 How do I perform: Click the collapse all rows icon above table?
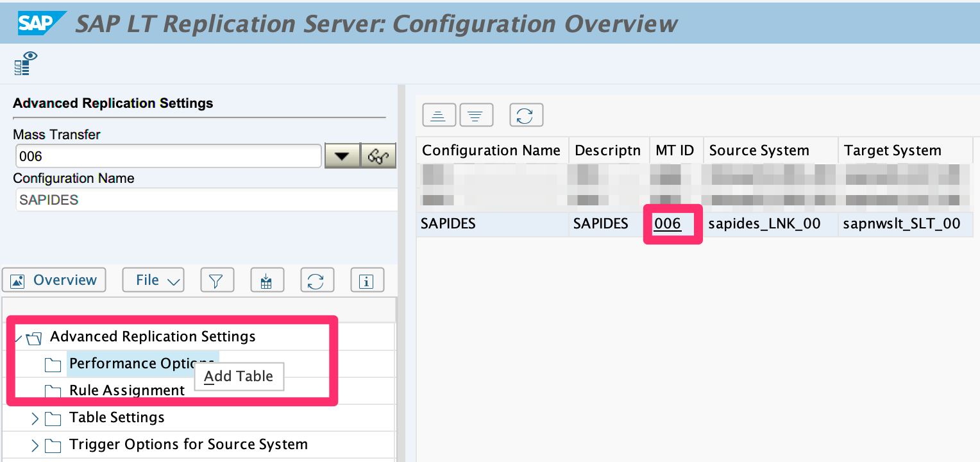pyautogui.click(x=439, y=116)
